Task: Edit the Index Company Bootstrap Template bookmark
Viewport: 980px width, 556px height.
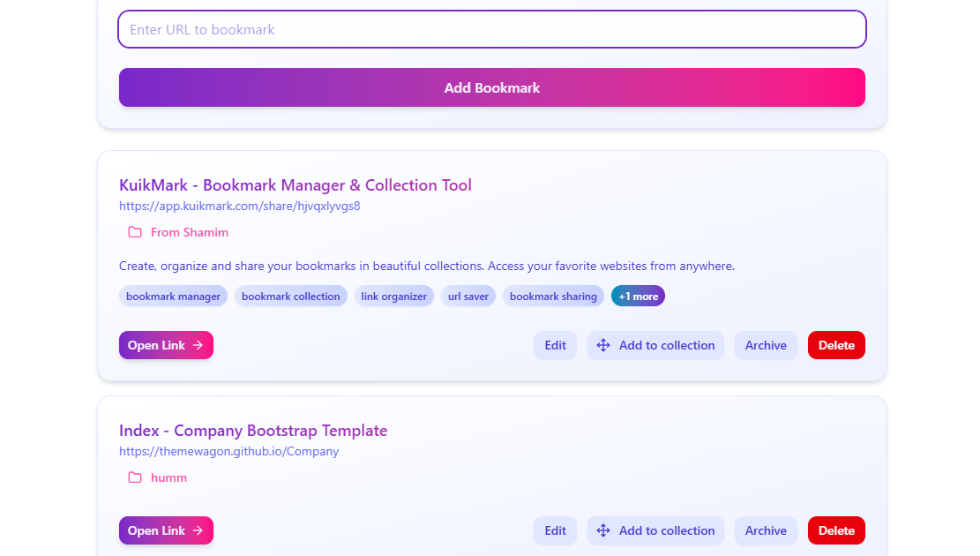Action: coord(555,530)
